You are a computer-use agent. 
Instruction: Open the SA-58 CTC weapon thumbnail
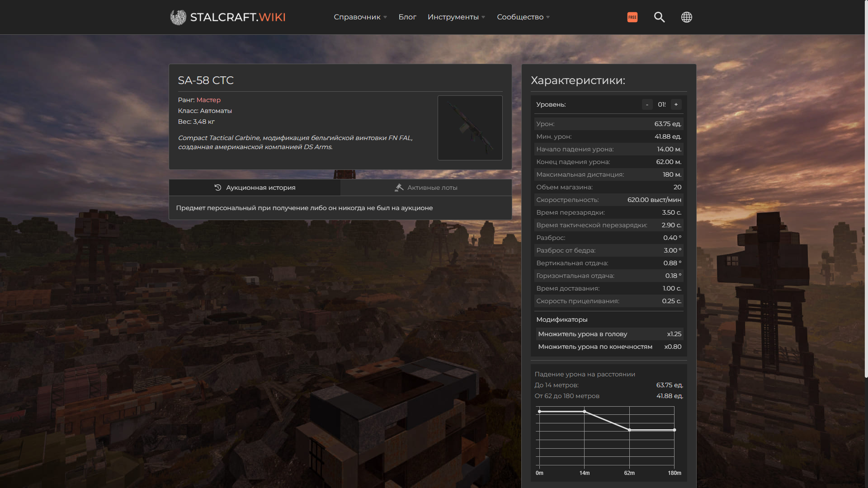pyautogui.click(x=470, y=128)
